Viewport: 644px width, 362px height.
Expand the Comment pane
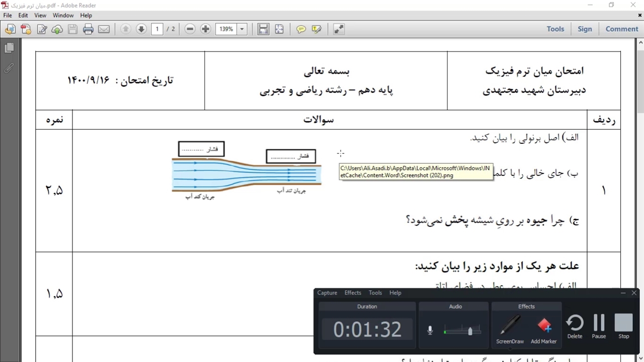[x=621, y=29]
